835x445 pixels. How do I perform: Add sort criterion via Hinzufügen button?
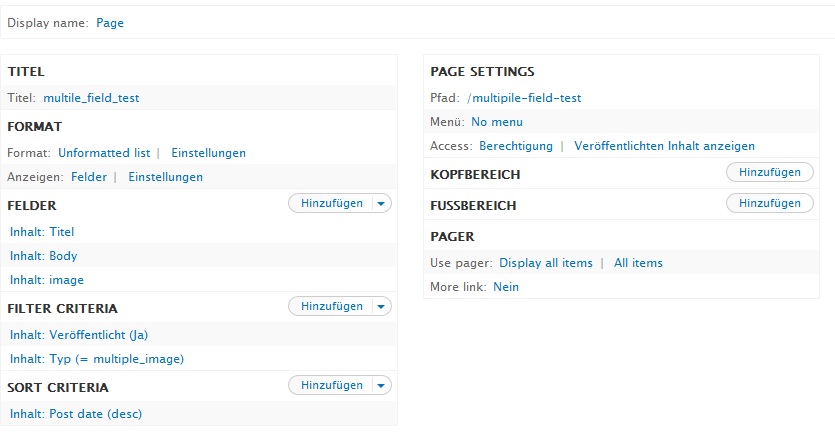point(330,385)
